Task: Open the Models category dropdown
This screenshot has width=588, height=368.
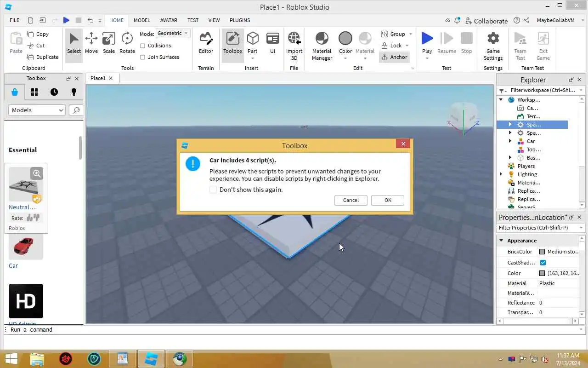Action: click(37, 110)
